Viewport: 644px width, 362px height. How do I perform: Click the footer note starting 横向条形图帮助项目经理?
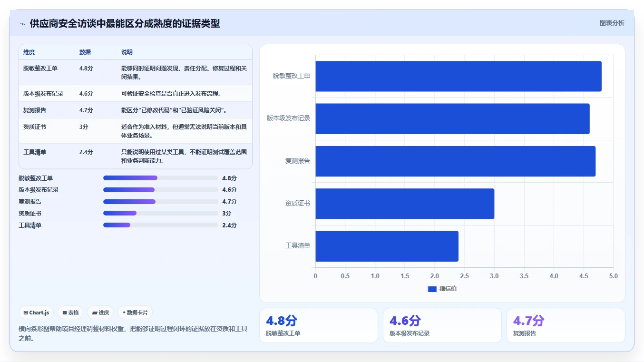[133, 333]
